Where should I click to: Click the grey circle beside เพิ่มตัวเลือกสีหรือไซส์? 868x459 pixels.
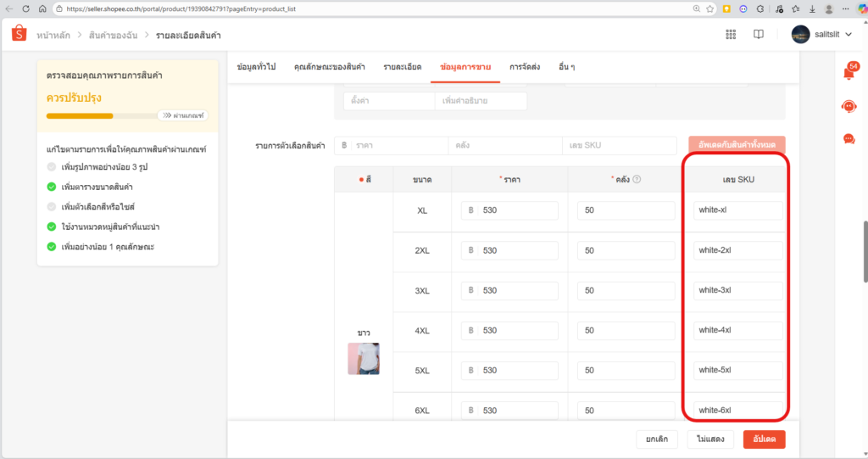52,206
